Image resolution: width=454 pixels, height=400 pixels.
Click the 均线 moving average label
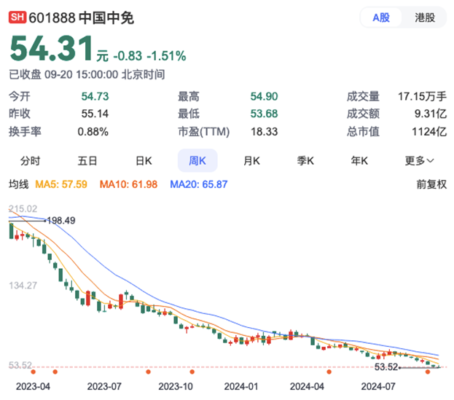19,184
